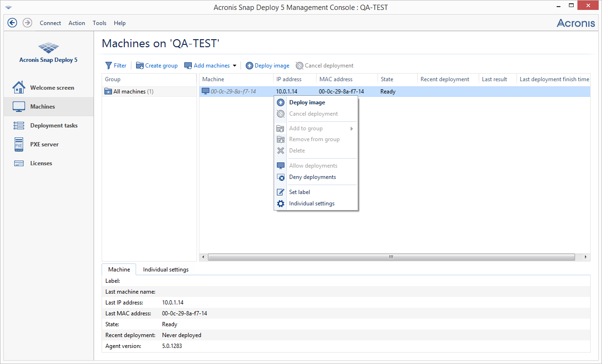602x364 pixels.
Task: Click the Machines sidebar button
Action: (43, 107)
